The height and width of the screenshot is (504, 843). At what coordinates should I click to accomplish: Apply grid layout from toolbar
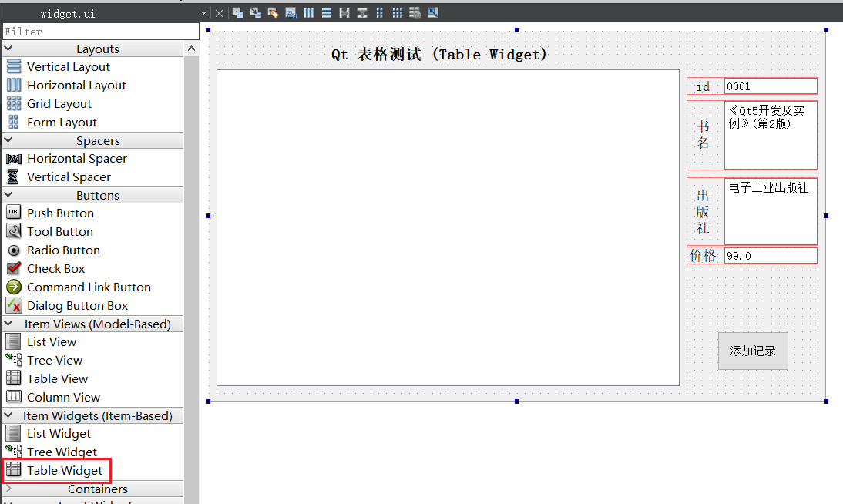398,13
